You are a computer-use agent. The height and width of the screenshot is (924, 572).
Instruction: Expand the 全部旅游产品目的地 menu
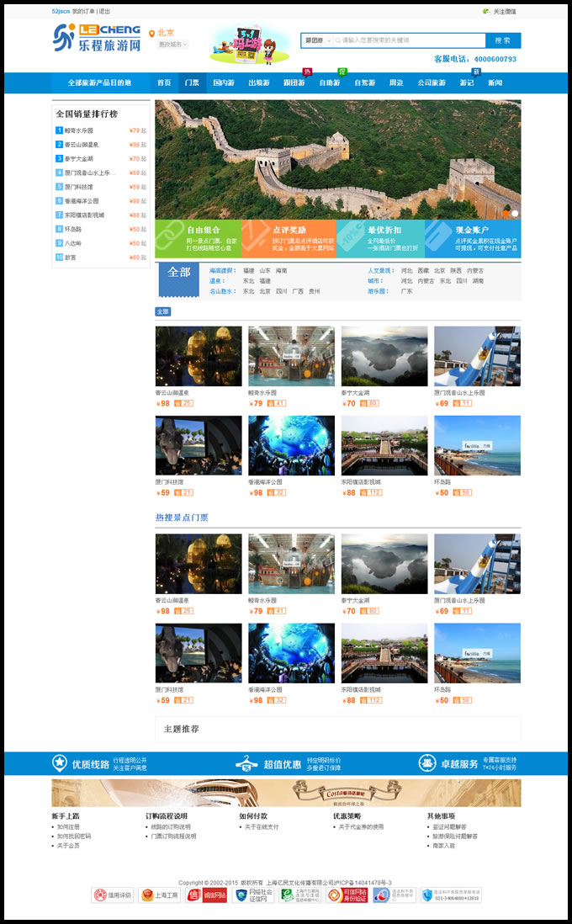(99, 82)
